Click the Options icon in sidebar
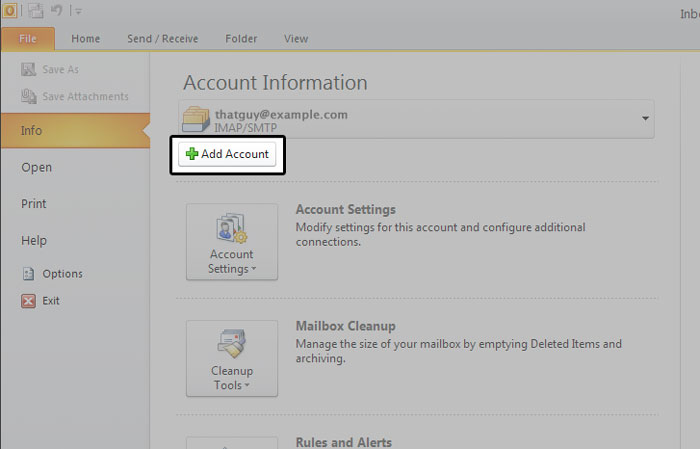 tap(28, 274)
